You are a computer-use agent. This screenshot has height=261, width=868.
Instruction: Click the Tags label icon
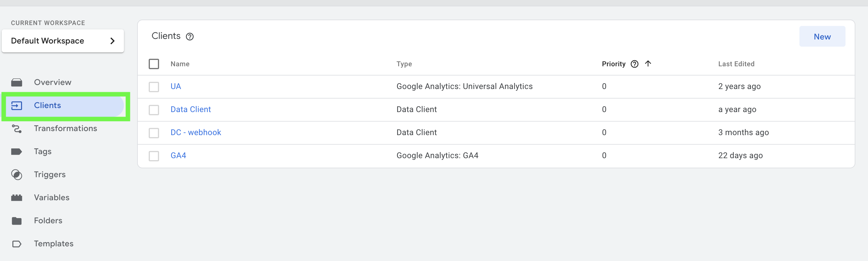[16, 152]
